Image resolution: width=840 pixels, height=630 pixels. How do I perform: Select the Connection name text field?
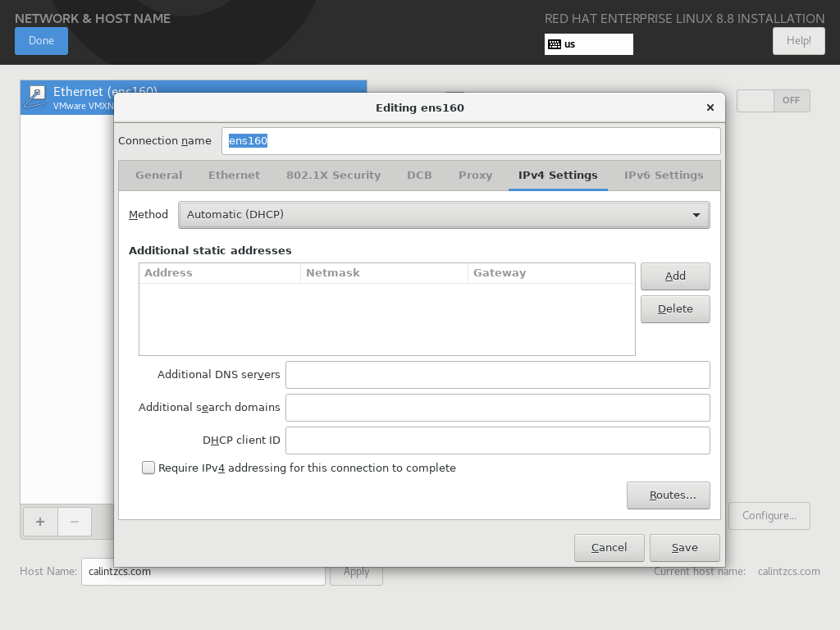click(x=470, y=140)
